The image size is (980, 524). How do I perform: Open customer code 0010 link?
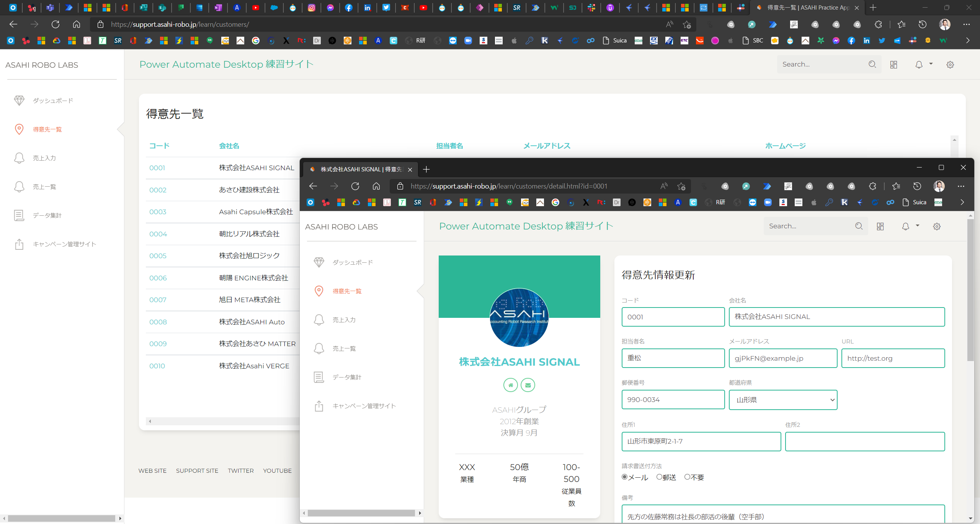point(157,366)
